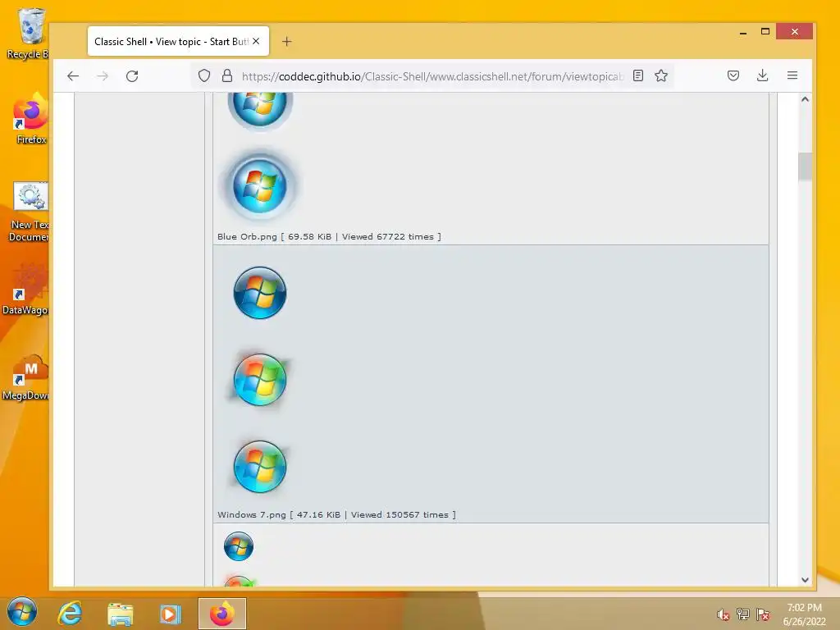
Task: Click the third Windows 7 orb above caption
Action: [260, 467]
